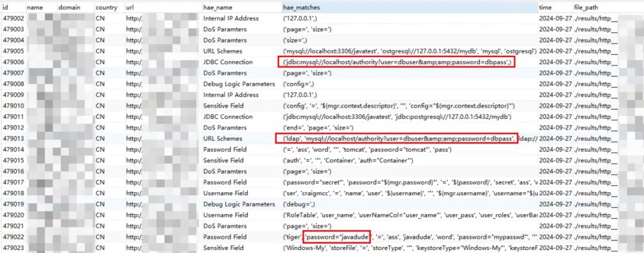
Task: Click the time column header
Action: click(x=555, y=7)
